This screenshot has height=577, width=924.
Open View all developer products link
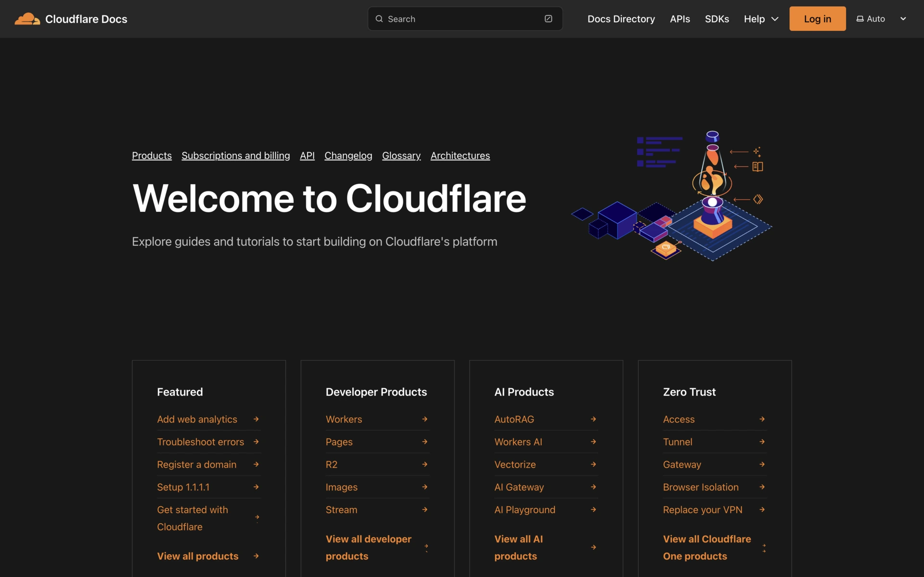[x=368, y=548]
